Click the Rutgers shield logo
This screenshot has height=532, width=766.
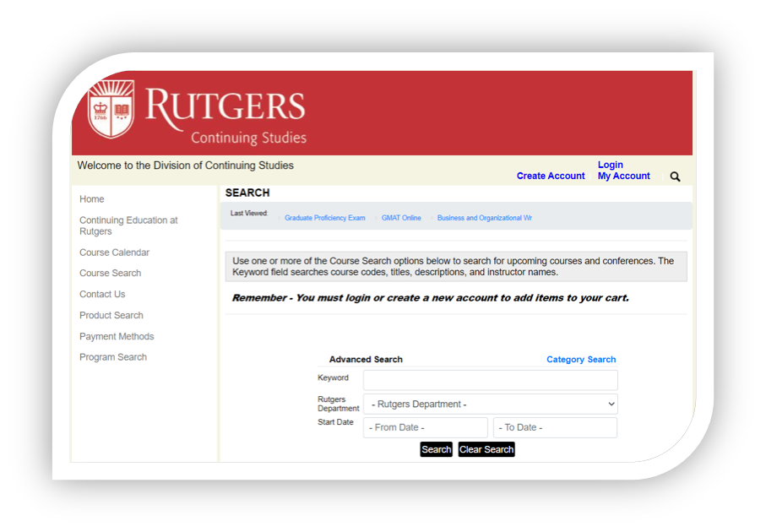pyautogui.click(x=111, y=109)
